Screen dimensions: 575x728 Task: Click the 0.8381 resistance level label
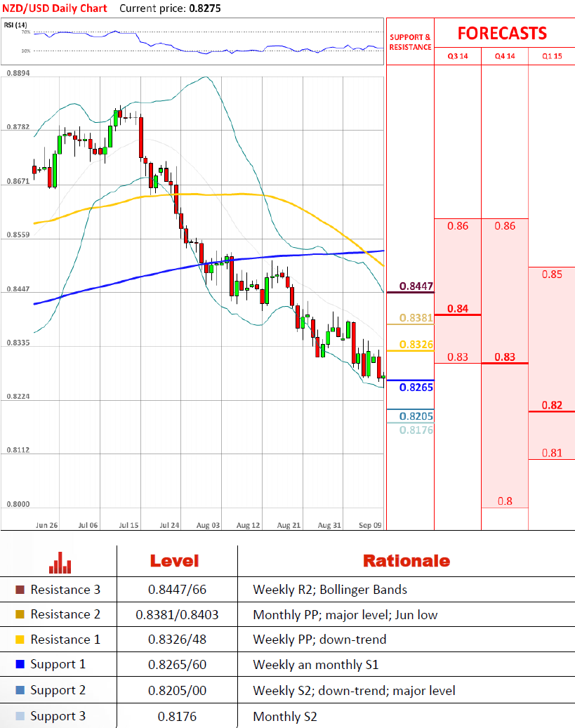(416, 317)
